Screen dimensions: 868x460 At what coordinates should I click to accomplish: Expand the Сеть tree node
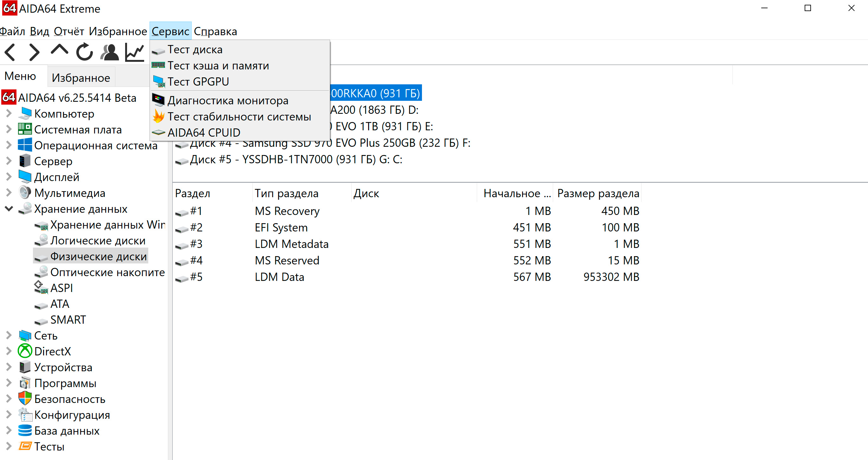(x=9, y=335)
